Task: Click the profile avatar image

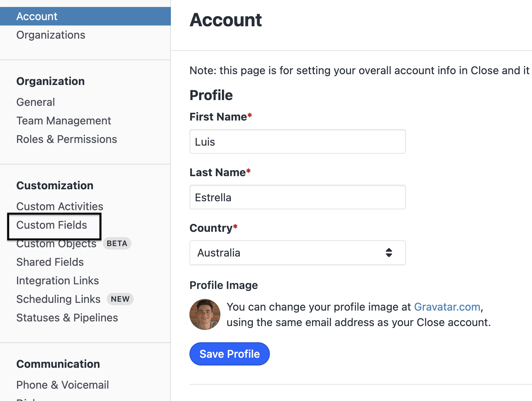Action: (205, 314)
